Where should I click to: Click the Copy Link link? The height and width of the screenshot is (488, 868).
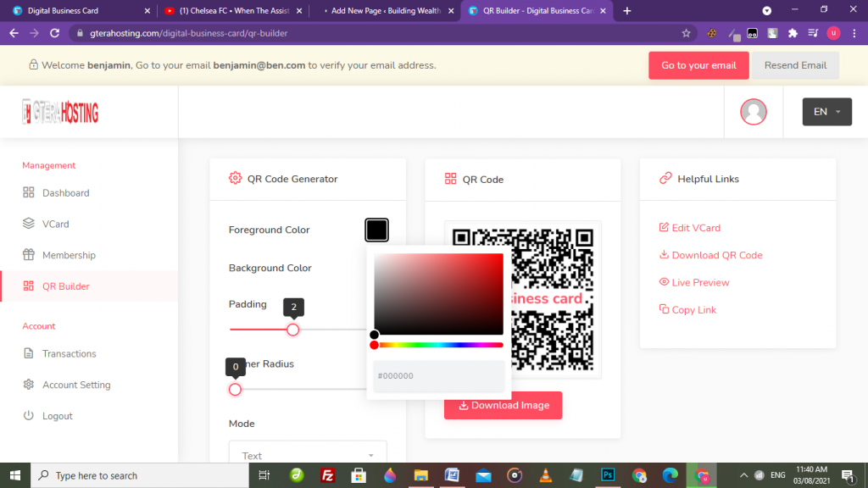pyautogui.click(x=687, y=310)
